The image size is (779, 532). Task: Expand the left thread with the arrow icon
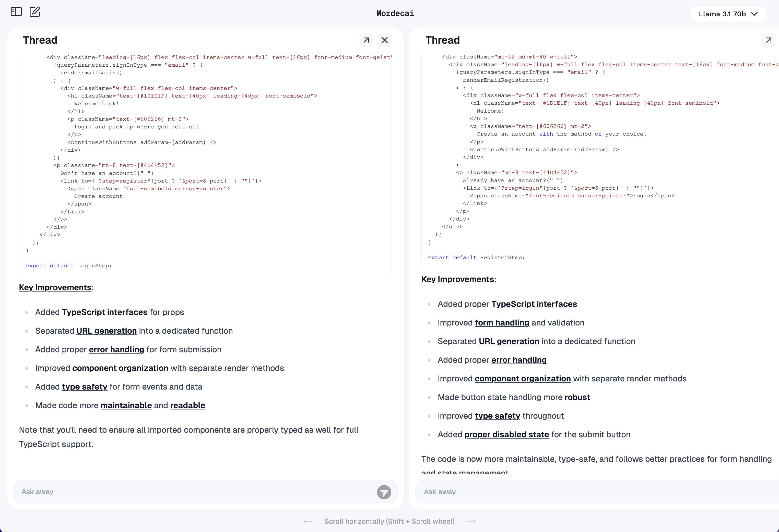[x=366, y=40]
